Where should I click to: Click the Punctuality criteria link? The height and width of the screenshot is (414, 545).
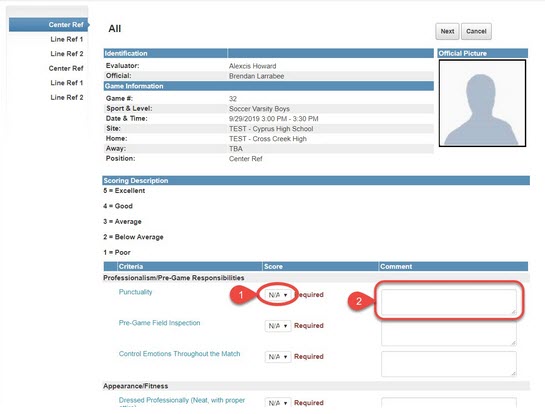[136, 292]
